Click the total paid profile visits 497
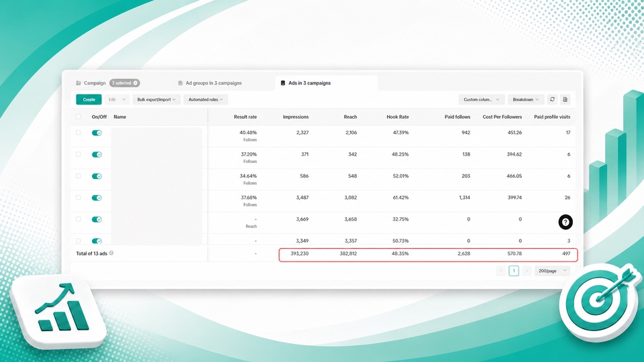The image size is (644, 362). coord(566,253)
